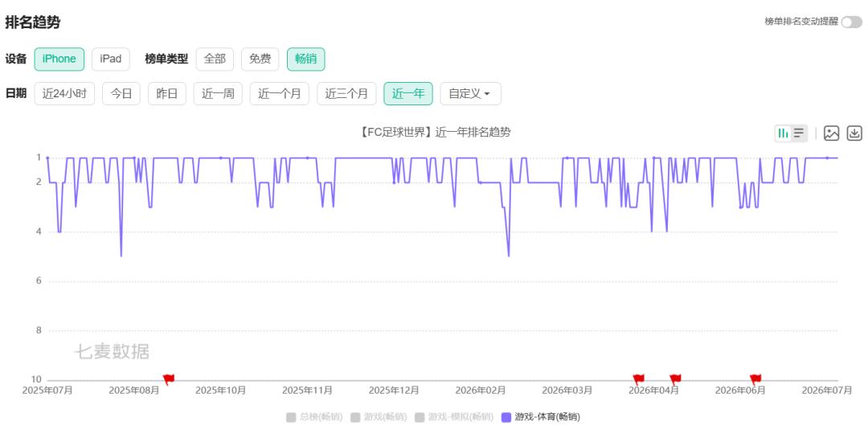Choose 免费 chart type
Screen dimensions: 868x434
(x=260, y=59)
